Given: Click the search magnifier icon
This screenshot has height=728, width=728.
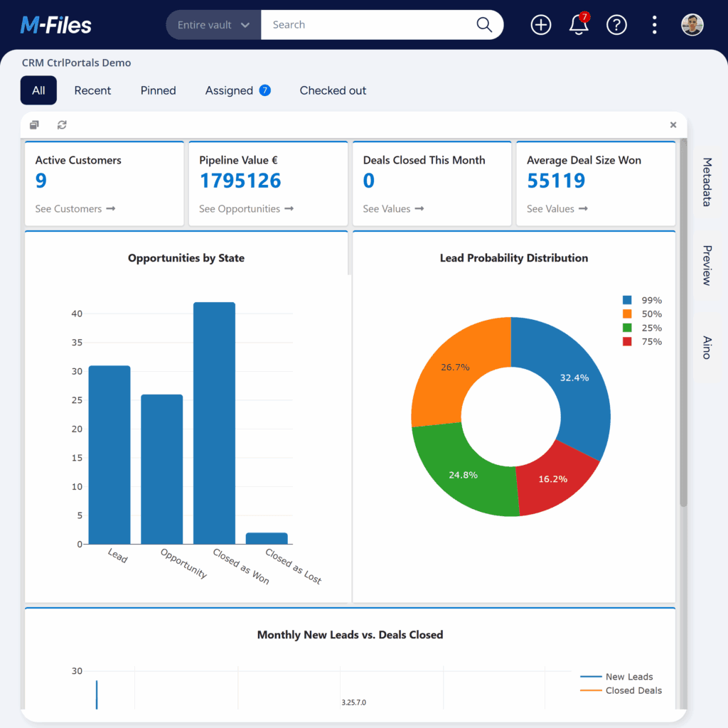Looking at the screenshot, I should pyautogui.click(x=484, y=24).
